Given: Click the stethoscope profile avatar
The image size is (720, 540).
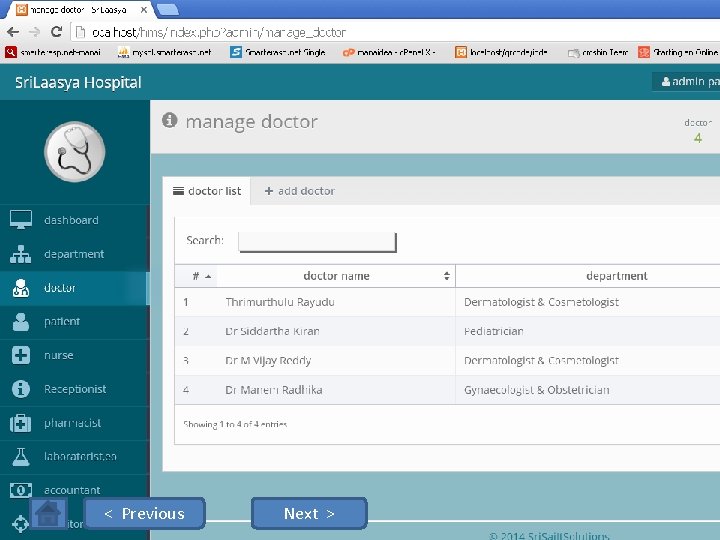Looking at the screenshot, I should click(x=74, y=152).
